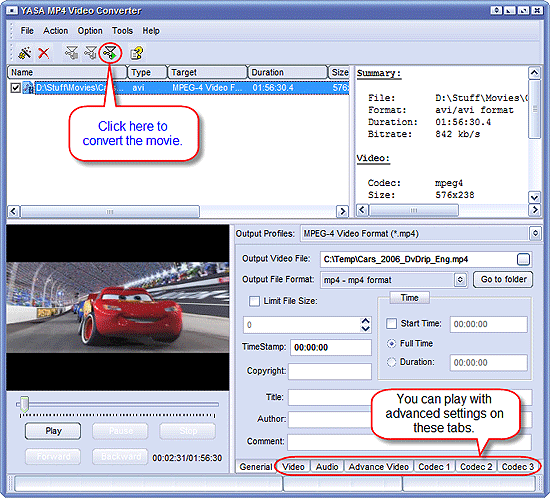
Task: Open the Help menu
Action: [151, 31]
